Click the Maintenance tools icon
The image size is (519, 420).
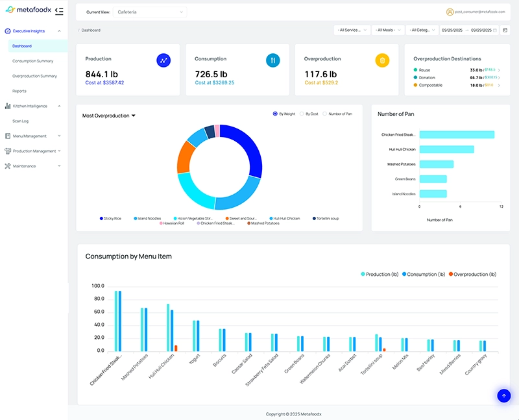point(8,166)
